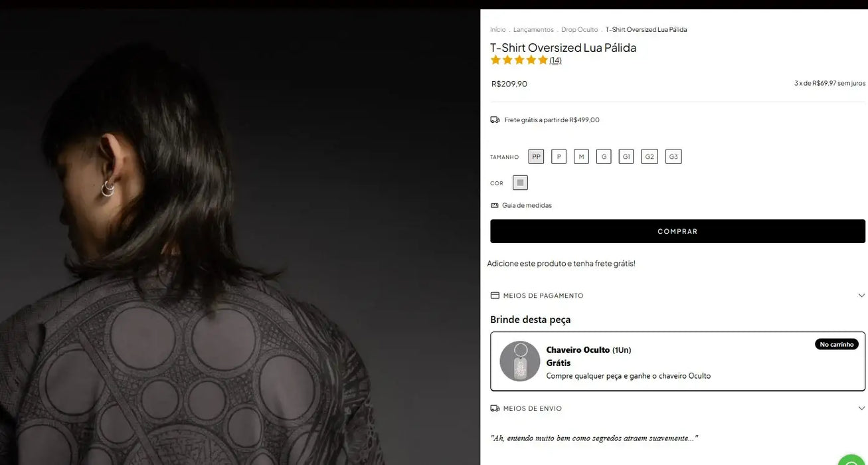The image size is (868, 465).
Task: Click the fifth star of the product rating
Action: click(x=542, y=60)
